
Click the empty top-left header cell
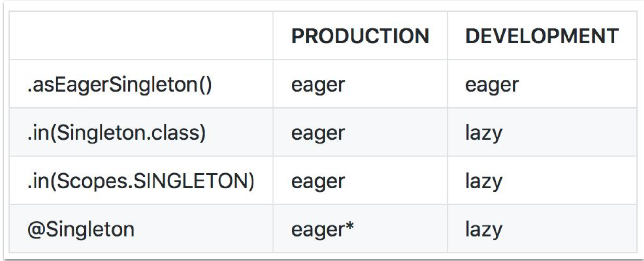click(141, 36)
